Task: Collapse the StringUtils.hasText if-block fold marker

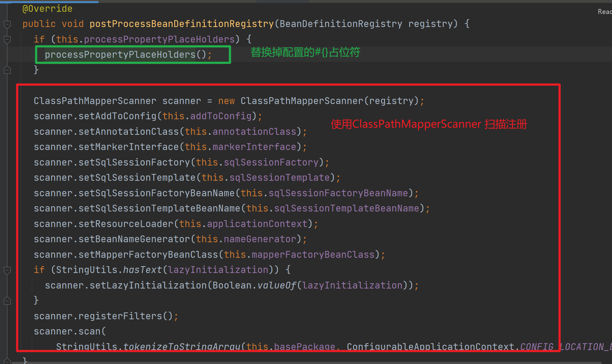Action: pyautogui.click(x=7, y=270)
